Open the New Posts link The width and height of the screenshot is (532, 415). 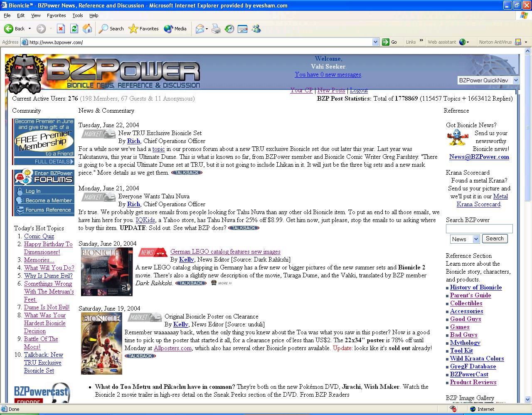[x=331, y=90]
